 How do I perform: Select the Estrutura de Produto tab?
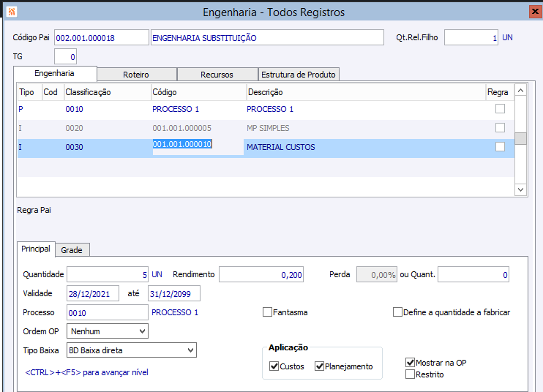[298, 75]
